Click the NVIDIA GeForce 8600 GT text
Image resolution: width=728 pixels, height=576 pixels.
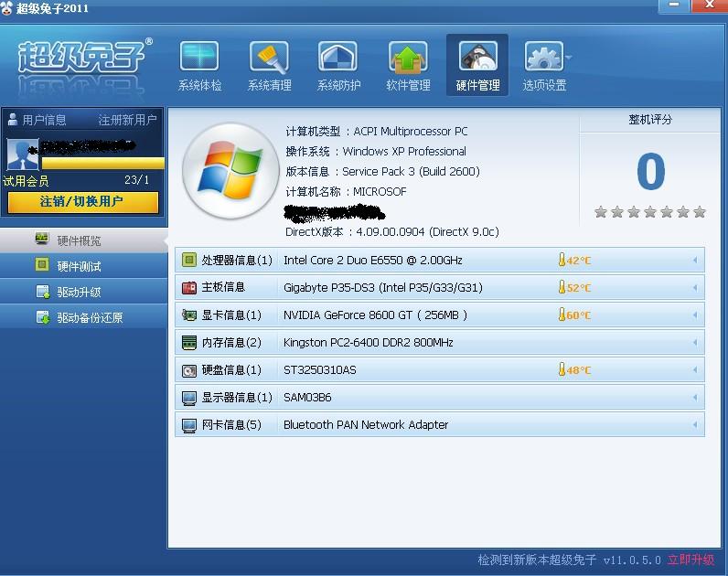pyautogui.click(x=375, y=315)
